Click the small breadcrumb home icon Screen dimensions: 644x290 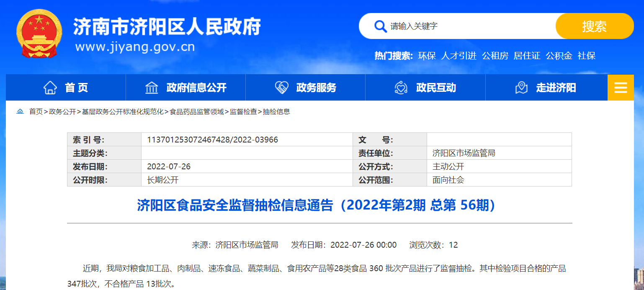[20, 111]
